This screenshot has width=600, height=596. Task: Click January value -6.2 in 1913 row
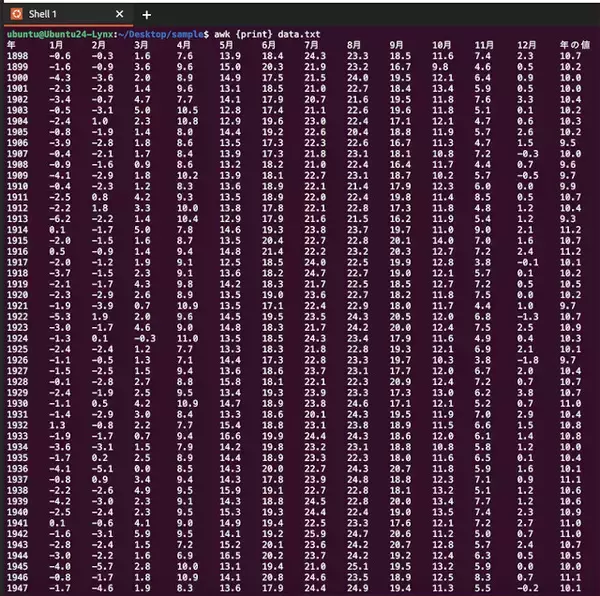click(x=60, y=219)
